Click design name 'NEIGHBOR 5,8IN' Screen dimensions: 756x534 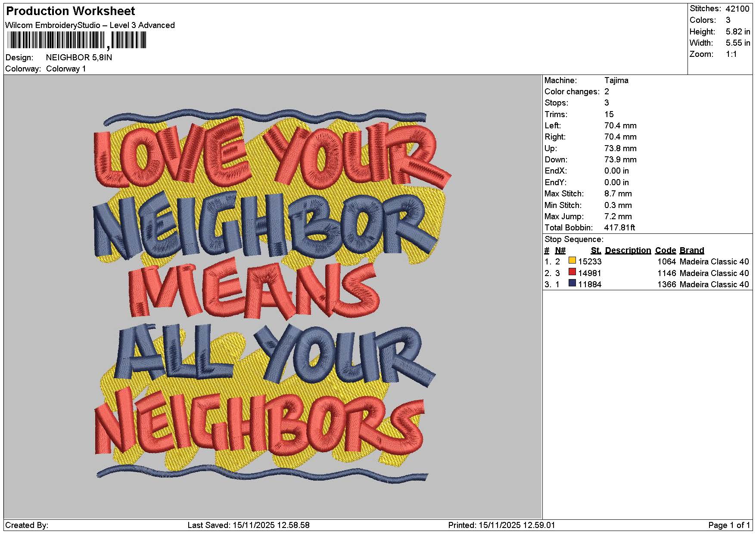click(79, 57)
